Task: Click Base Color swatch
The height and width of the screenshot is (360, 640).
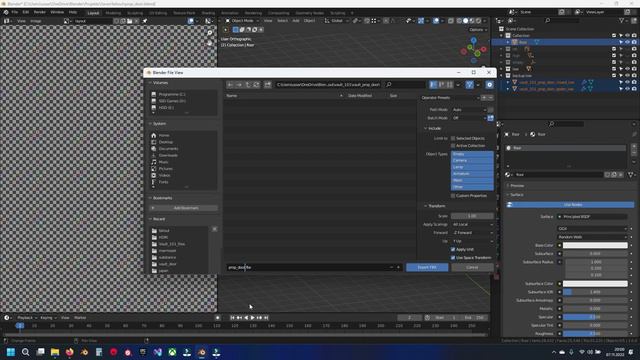Action: click(595, 245)
